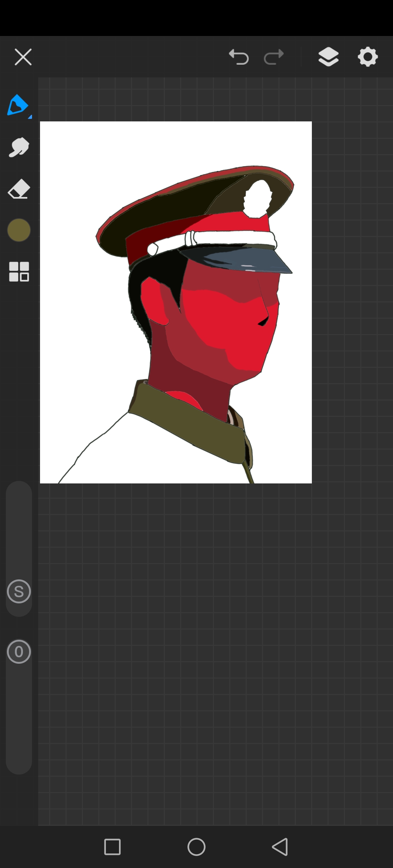Viewport: 393px width, 868px height.
Task: Tap the opacity 0 slider handle
Action: [x=19, y=652]
